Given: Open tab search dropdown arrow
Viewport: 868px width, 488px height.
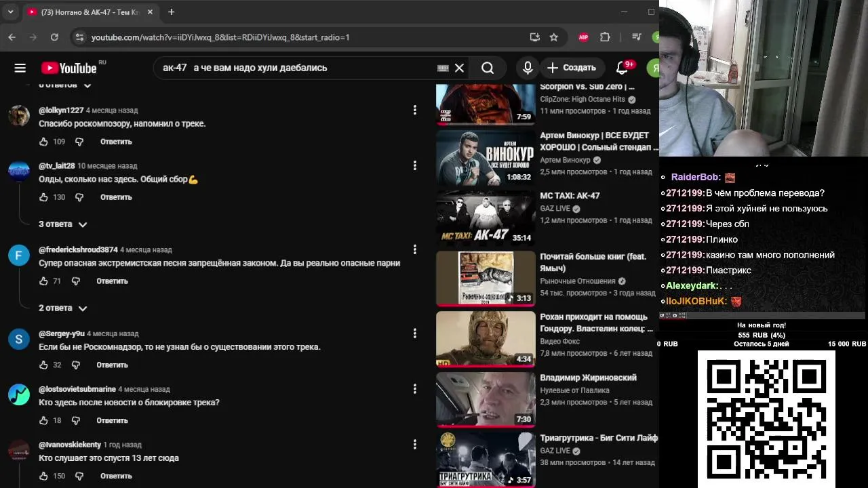Looking at the screenshot, I should pos(10,12).
